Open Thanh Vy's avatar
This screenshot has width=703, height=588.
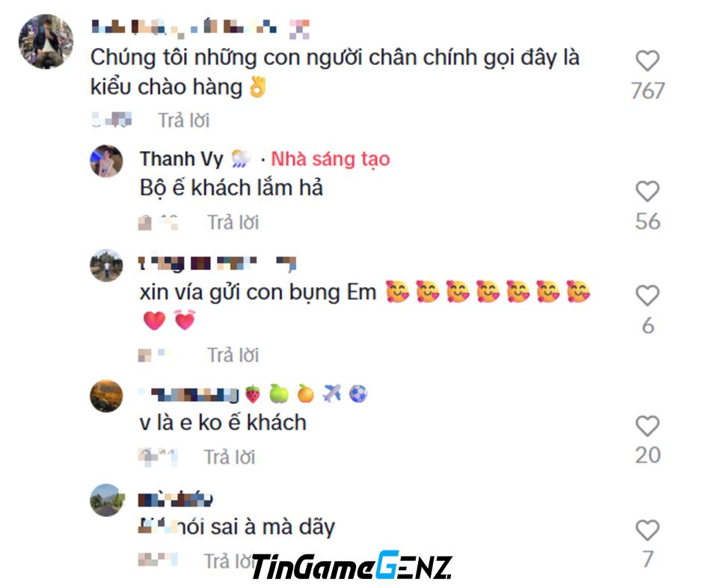(106, 161)
